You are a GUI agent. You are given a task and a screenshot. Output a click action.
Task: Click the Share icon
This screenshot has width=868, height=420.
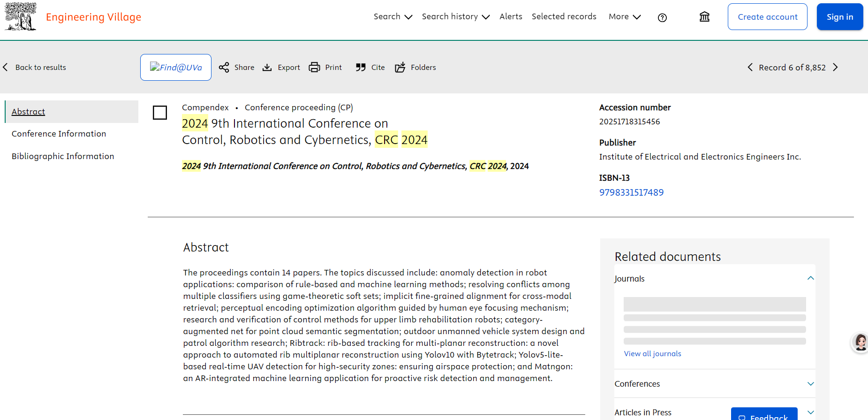point(224,68)
